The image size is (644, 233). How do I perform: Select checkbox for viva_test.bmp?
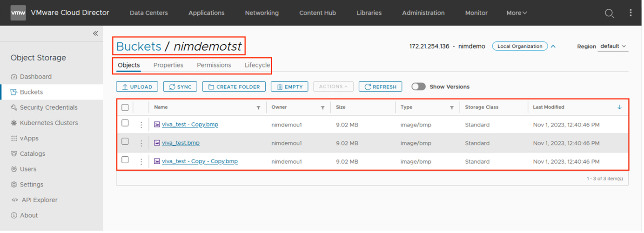125,141
